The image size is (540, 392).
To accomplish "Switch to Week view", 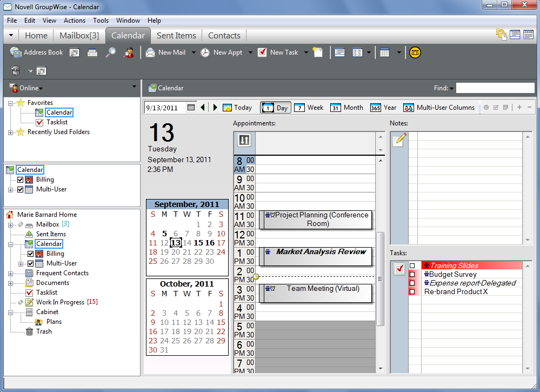I will click(x=309, y=108).
